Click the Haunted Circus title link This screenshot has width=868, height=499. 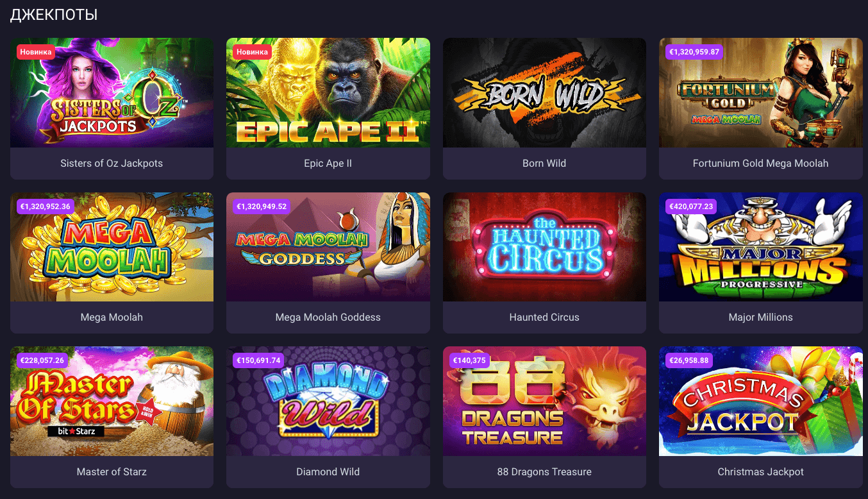(544, 317)
